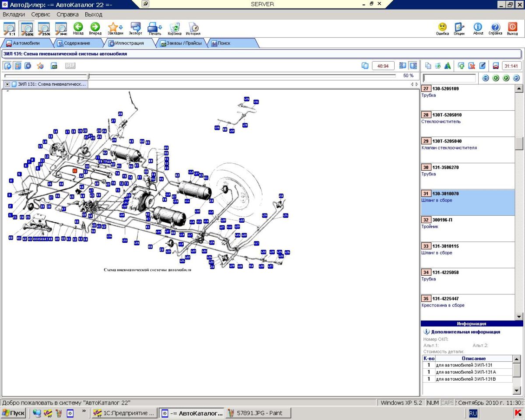
Task: Click the copy parts icon in parts panel
Action: click(x=428, y=66)
